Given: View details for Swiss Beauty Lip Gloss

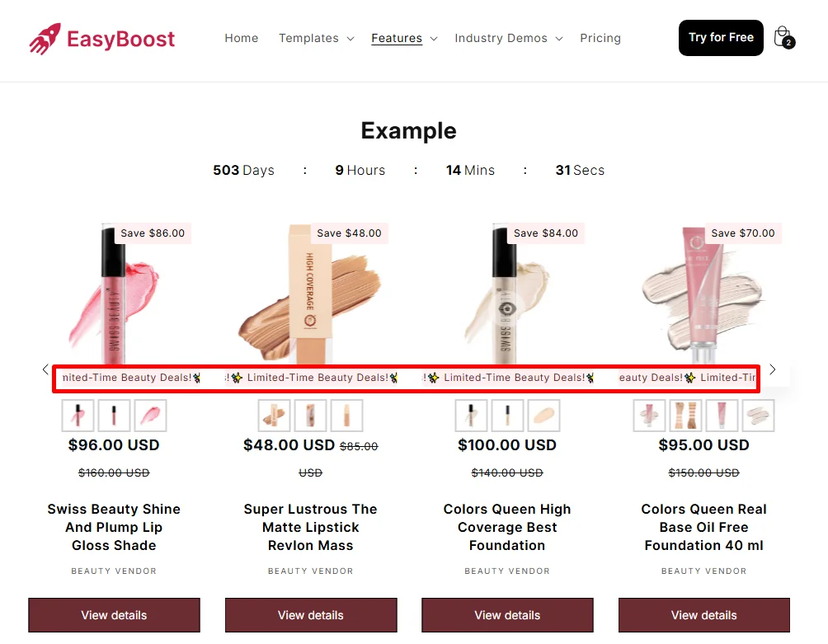Looking at the screenshot, I should tap(114, 615).
